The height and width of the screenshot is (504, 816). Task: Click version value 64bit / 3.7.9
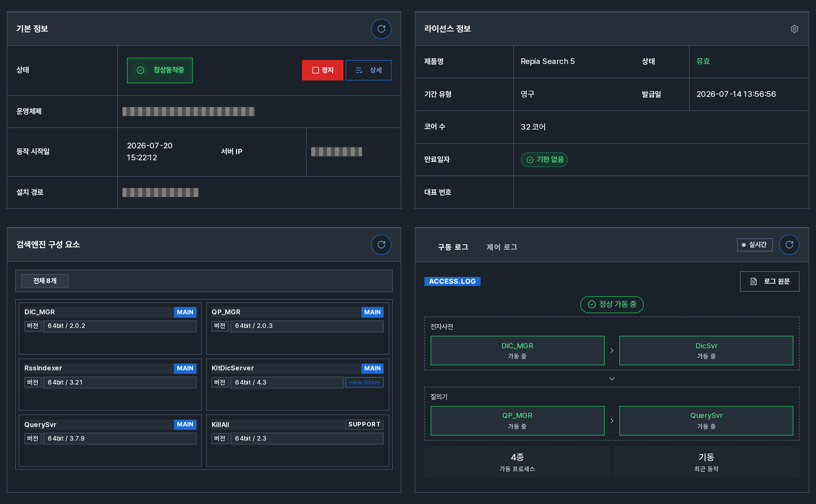120,438
